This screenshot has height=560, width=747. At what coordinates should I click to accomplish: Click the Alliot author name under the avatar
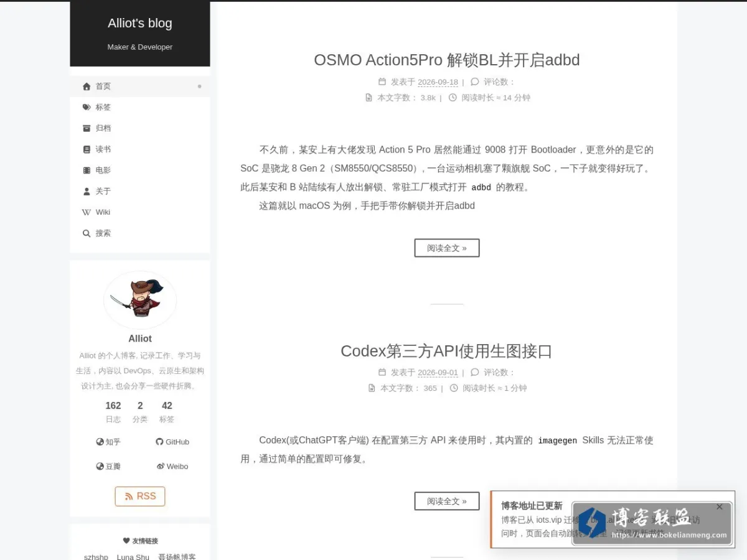[140, 338]
